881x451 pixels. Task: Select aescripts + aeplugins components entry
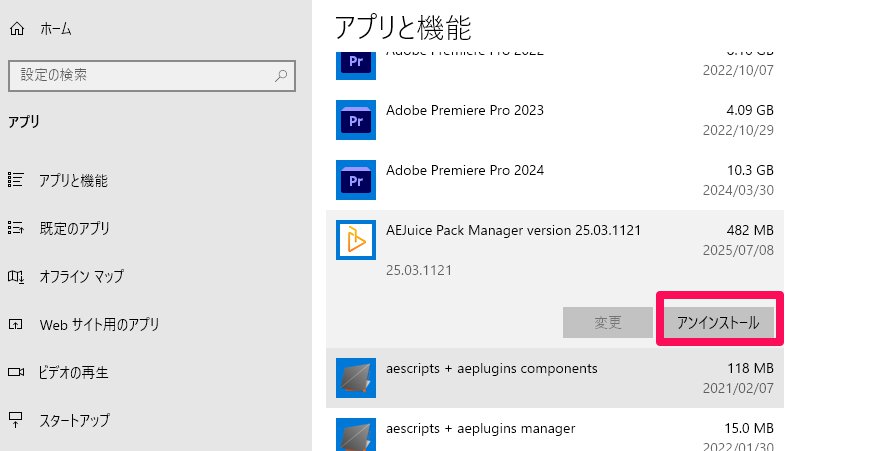point(555,378)
